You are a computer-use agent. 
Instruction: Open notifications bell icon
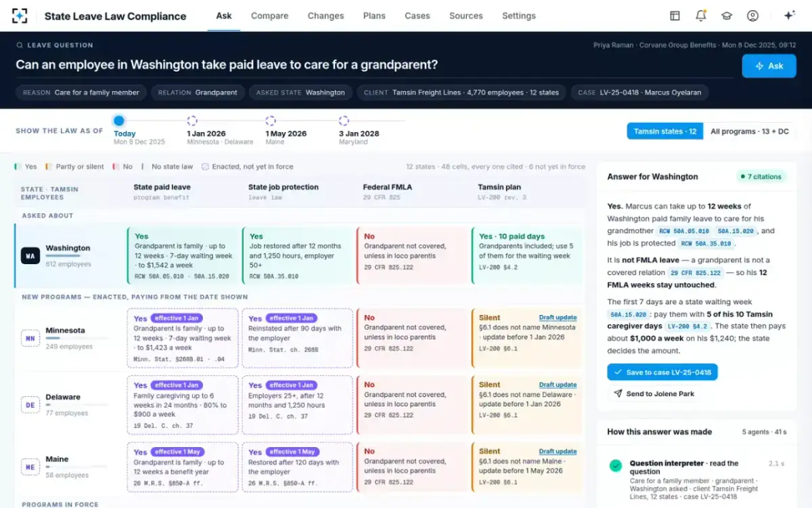click(x=701, y=16)
